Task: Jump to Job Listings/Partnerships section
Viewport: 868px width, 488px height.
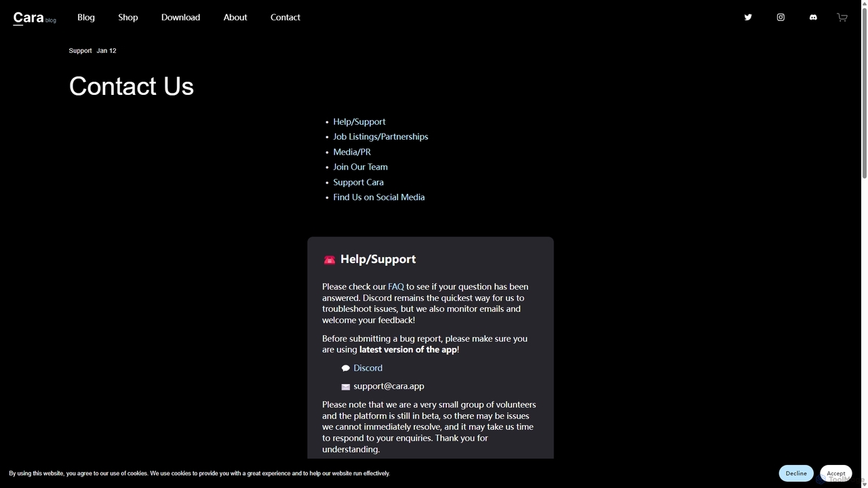Action: 380,137
